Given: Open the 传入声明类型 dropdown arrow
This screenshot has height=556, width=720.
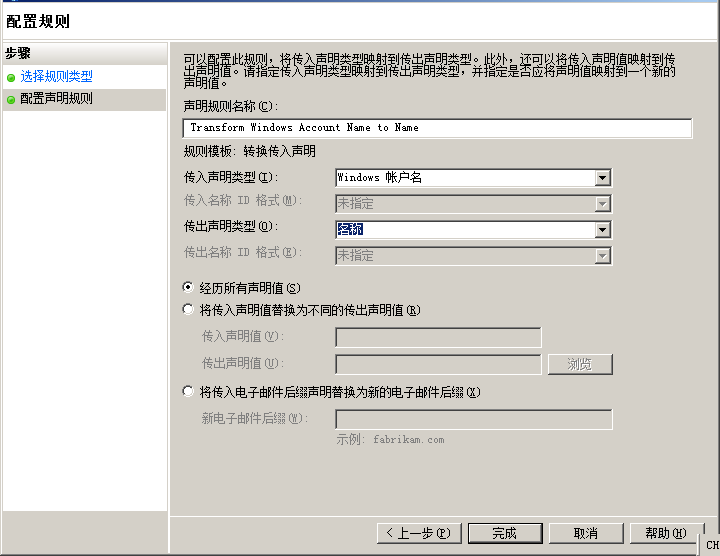Looking at the screenshot, I should [x=602, y=178].
